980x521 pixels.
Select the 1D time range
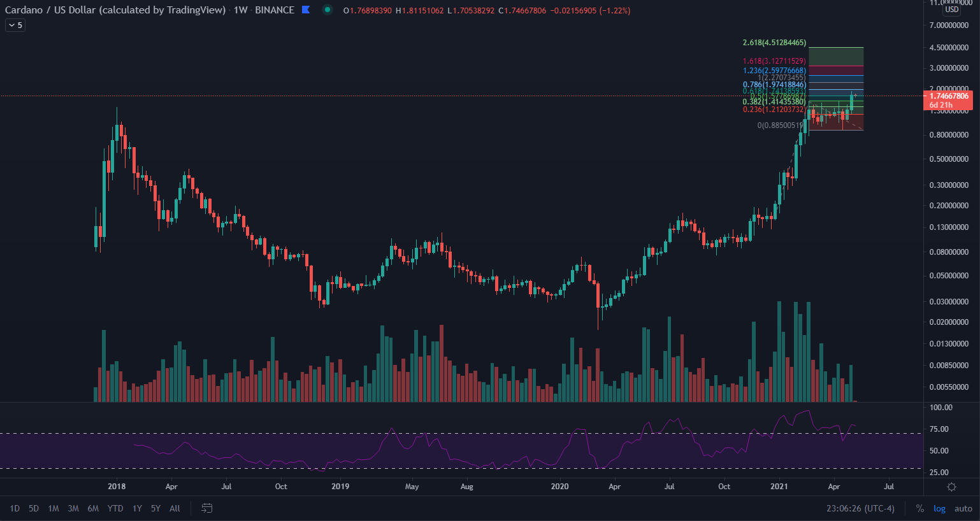tap(15, 508)
